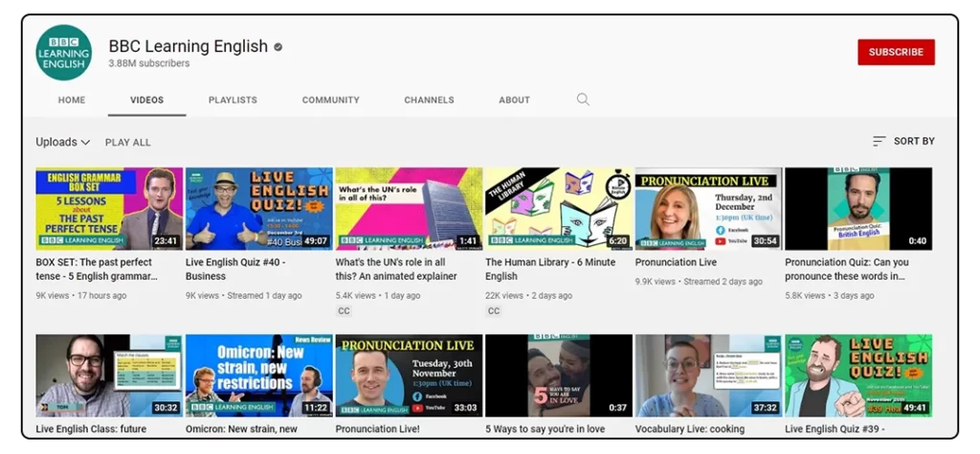Select the Videos tab

146,100
